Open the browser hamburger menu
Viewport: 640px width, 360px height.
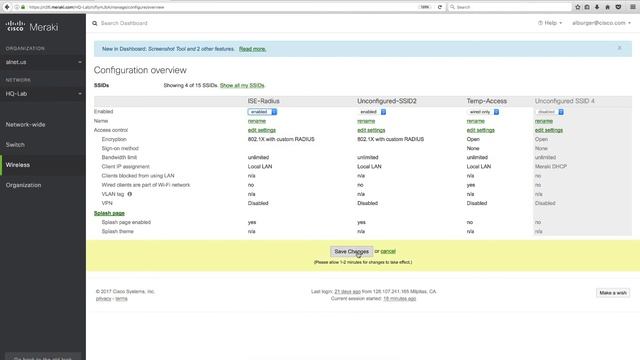[633, 7]
